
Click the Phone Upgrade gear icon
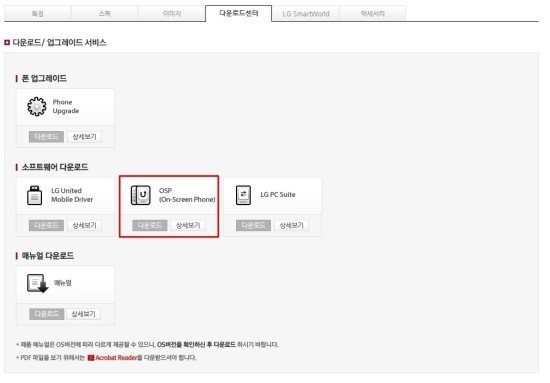coord(36,106)
